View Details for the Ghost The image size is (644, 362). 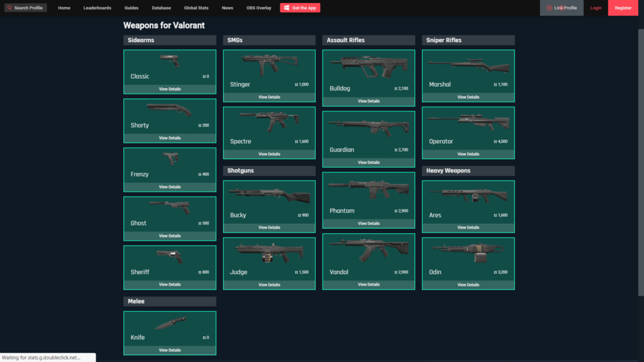[x=170, y=236]
